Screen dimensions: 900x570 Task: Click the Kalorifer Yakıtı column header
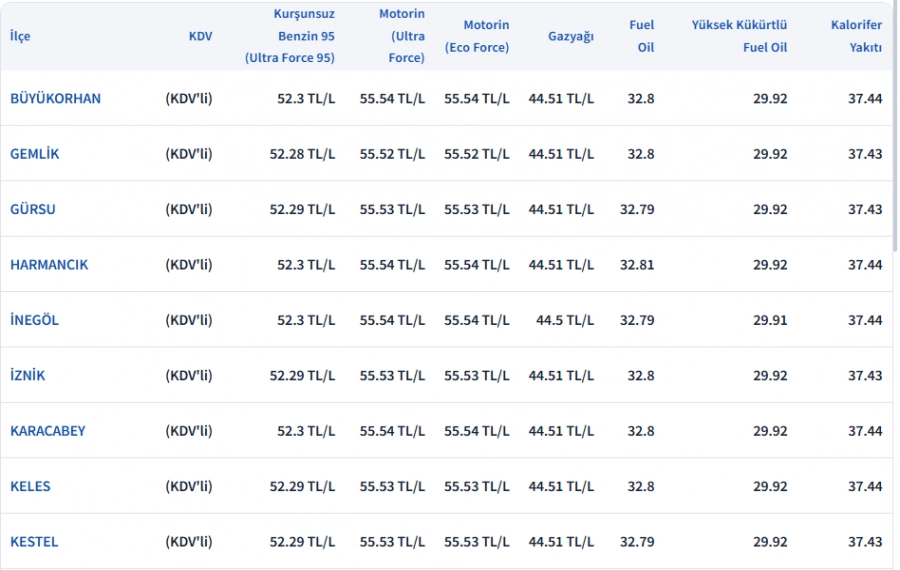[x=857, y=36]
